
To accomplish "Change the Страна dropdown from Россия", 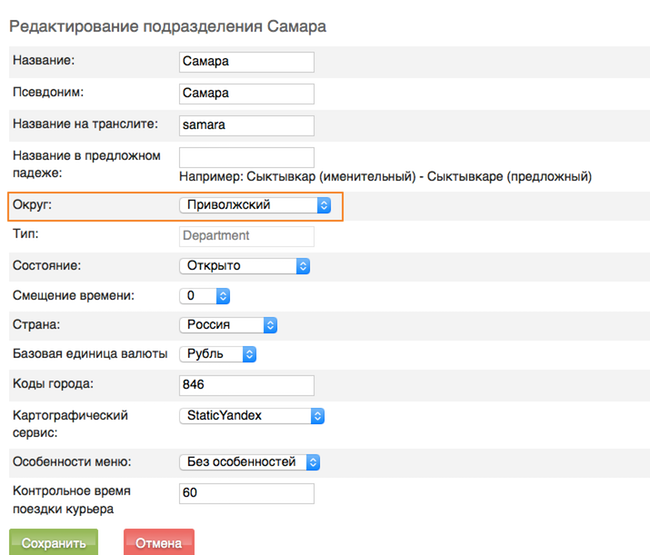I will pos(228,325).
